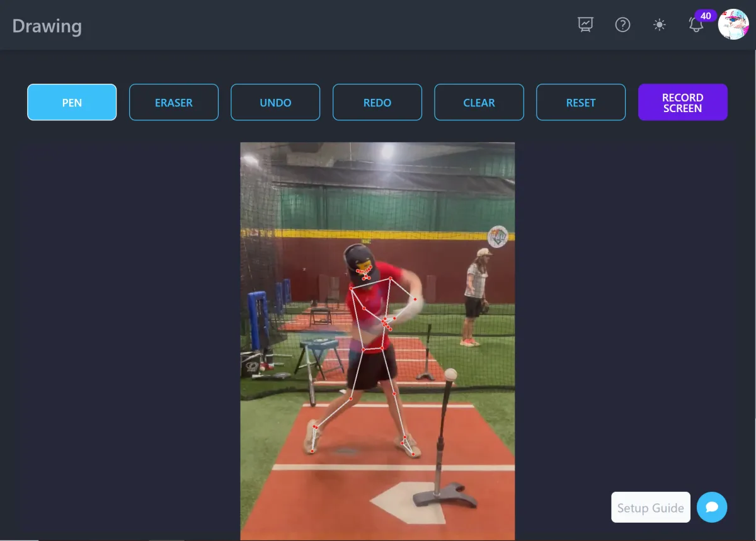Click the purple 40 notification badge
The height and width of the screenshot is (541, 756).
tap(706, 16)
